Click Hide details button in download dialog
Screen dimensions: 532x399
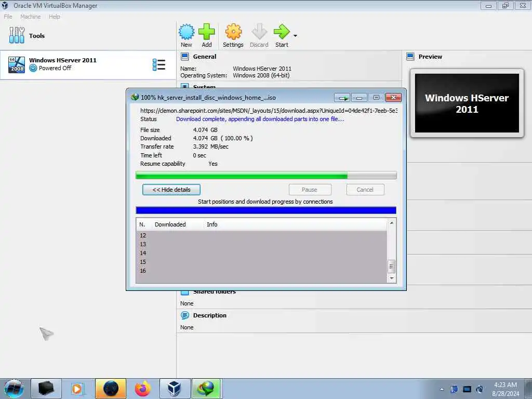pos(171,190)
